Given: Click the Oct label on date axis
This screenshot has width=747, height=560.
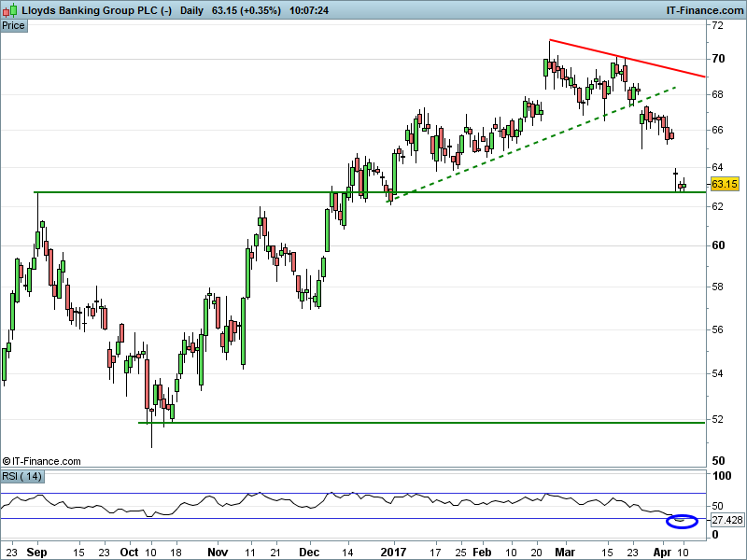Looking at the screenshot, I should [129, 552].
